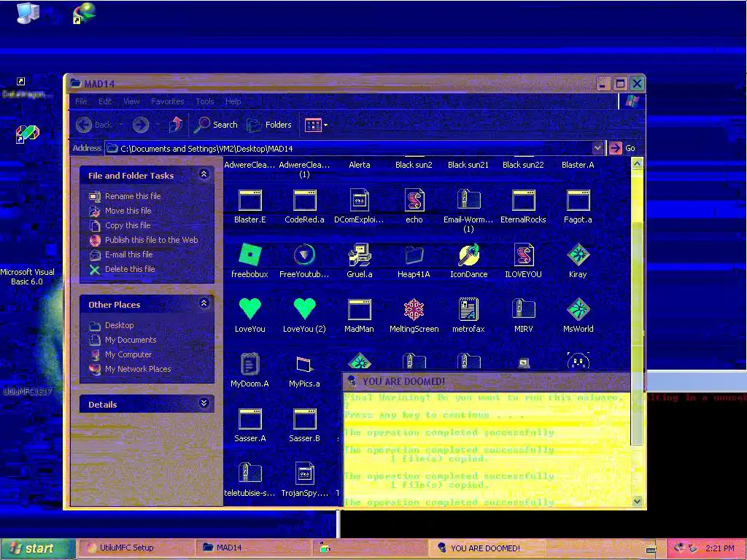The width and height of the screenshot is (747, 560).
Task: Open the Address bar dropdown arrow
Action: pyautogui.click(x=597, y=148)
